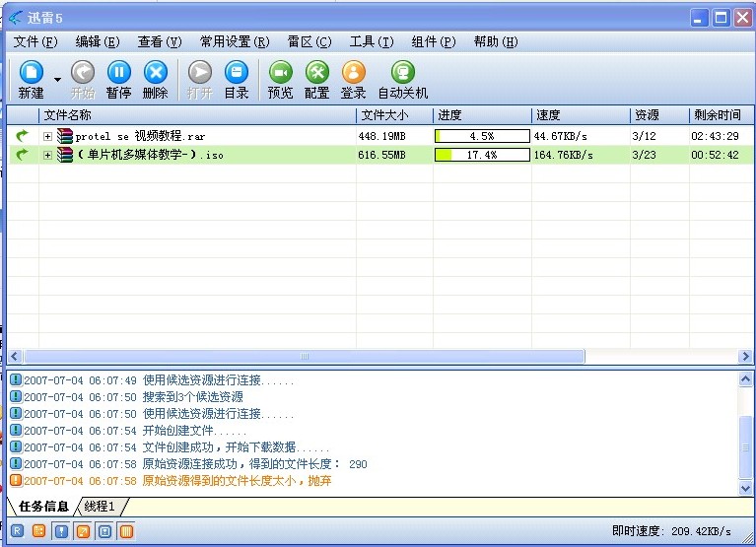Sort by the 速度 column header
This screenshot has width=756, height=547.
[x=581, y=115]
